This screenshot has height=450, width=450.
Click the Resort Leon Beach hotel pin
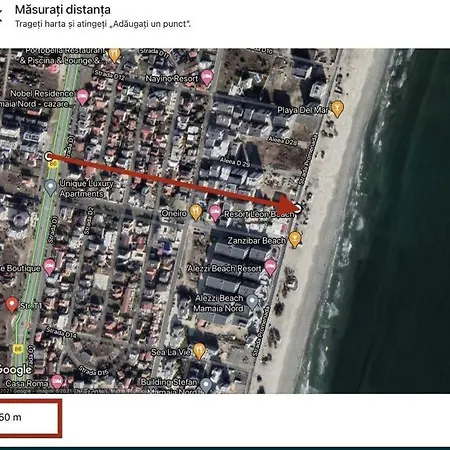point(215,213)
